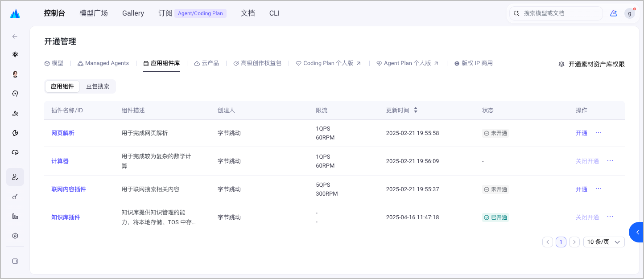Open the more options menu for 网页解析

pos(599,132)
